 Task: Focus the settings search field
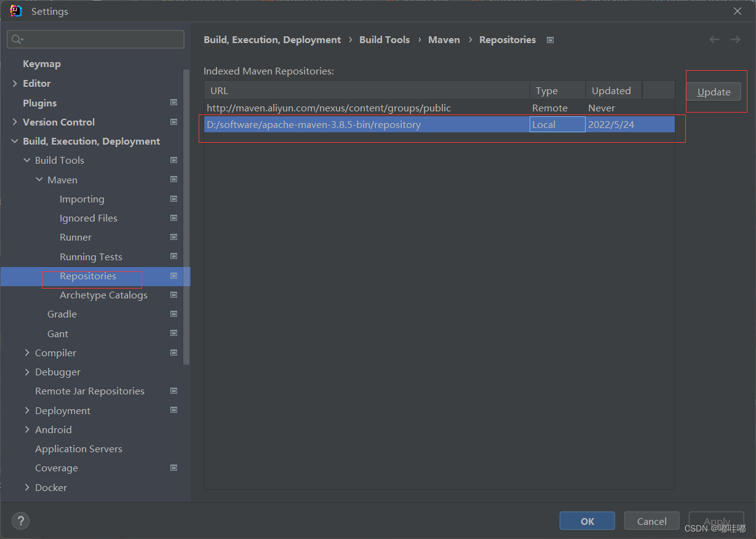tap(95, 39)
